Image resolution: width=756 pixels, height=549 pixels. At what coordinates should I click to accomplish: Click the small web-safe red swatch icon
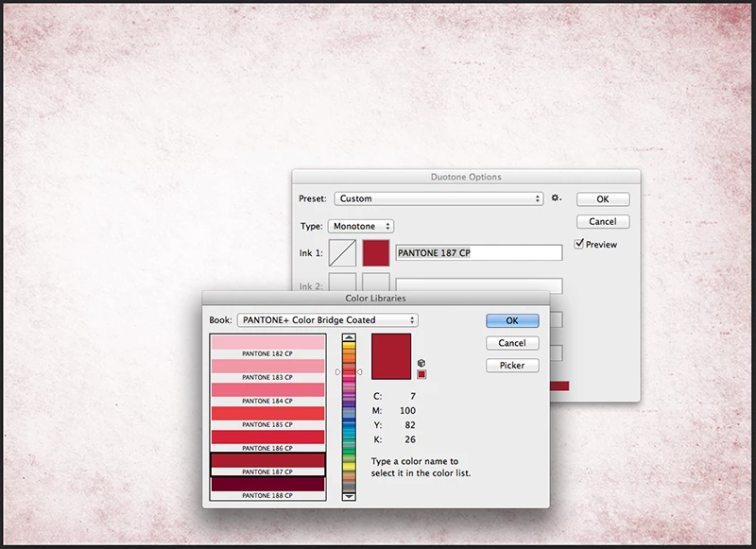[421, 374]
